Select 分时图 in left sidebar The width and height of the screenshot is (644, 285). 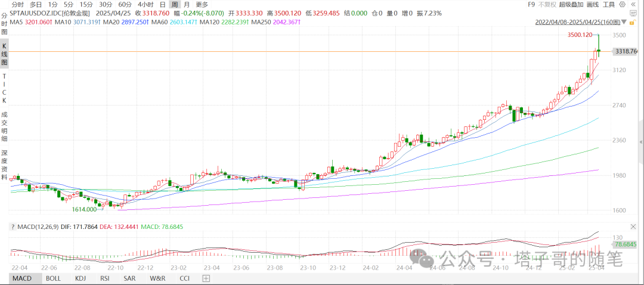[x=5, y=25]
